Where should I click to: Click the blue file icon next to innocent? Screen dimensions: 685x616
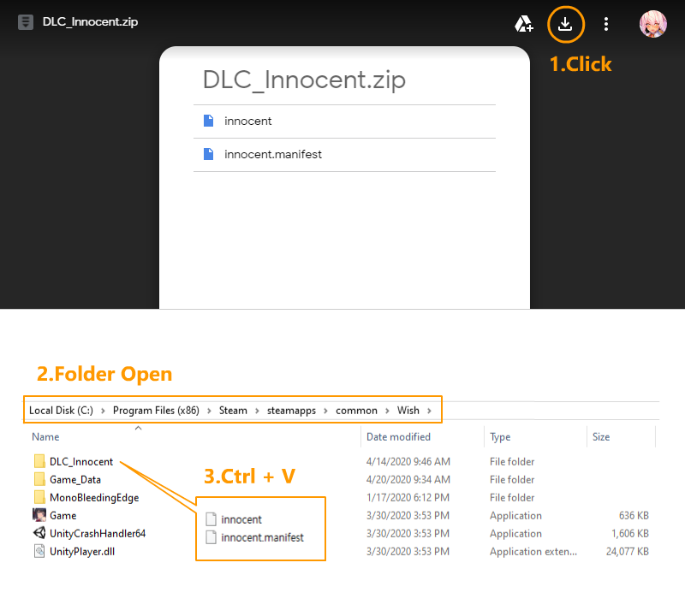(208, 121)
